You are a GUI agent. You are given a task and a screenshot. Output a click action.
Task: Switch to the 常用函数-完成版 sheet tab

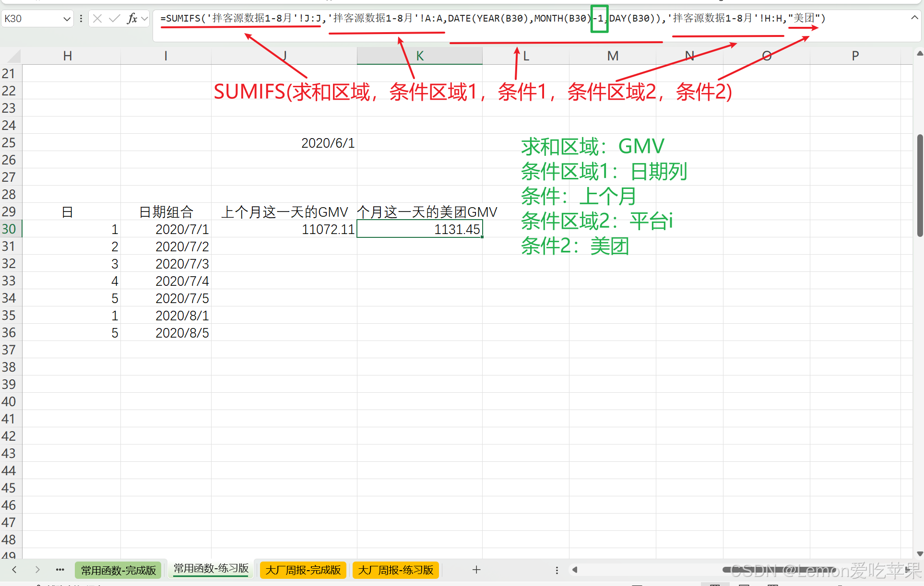click(x=118, y=570)
